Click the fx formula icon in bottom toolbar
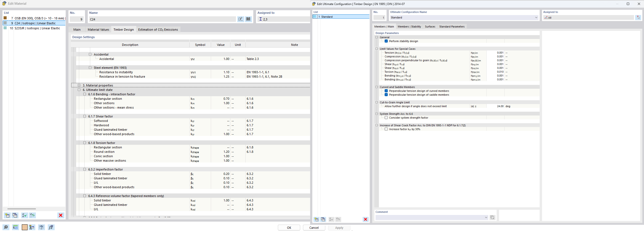Screen dimensions: 644x231 pos(51,227)
